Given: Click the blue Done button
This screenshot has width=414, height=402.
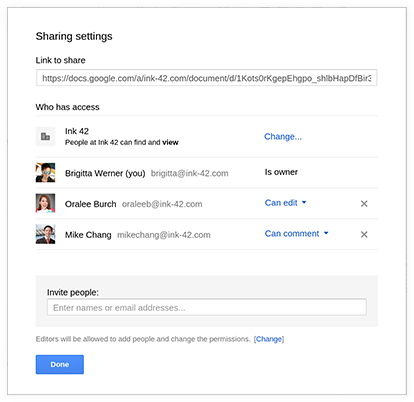Looking at the screenshot, I should 60,364.
